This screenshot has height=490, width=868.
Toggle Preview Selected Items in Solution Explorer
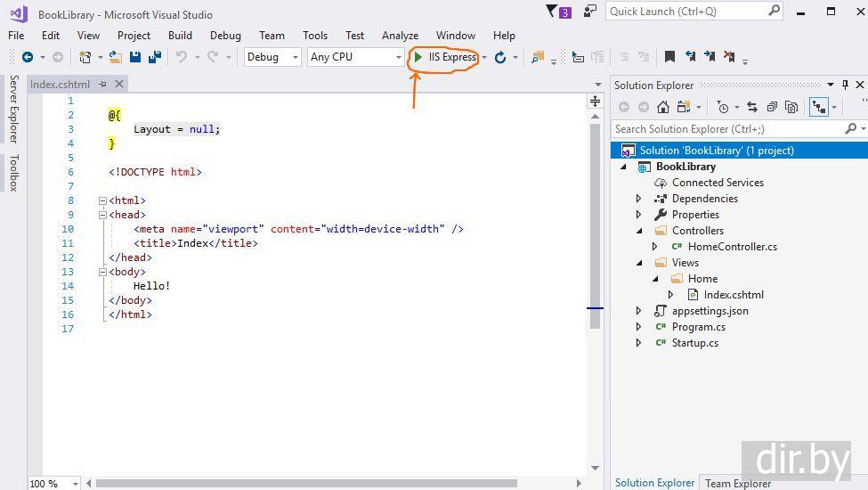[819, 107]
